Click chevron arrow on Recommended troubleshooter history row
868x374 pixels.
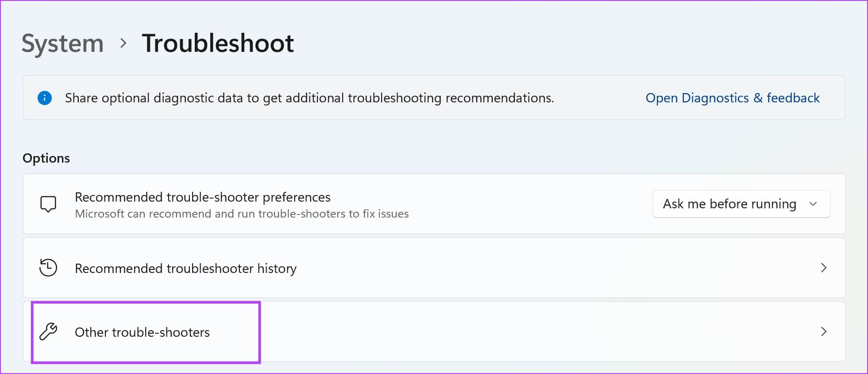(x=823, y=268)
